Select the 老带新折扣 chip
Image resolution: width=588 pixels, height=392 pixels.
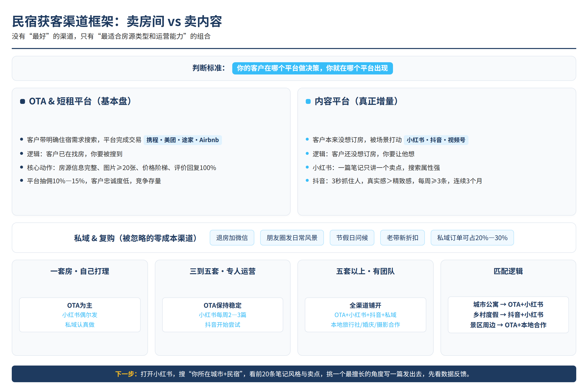point(403,238)
